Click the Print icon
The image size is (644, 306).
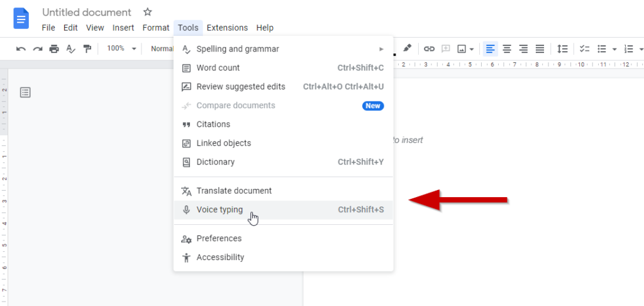[54, 49]
